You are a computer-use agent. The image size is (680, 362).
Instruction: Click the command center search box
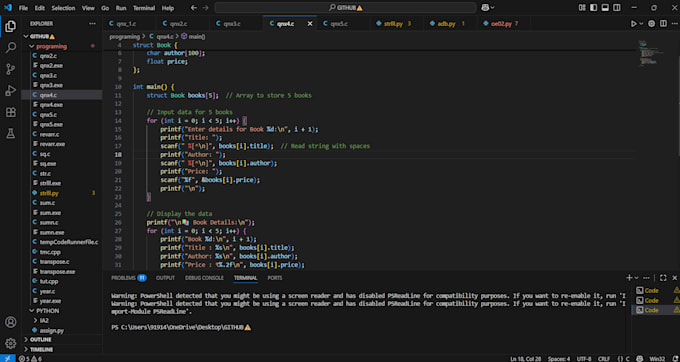[345, 8]
